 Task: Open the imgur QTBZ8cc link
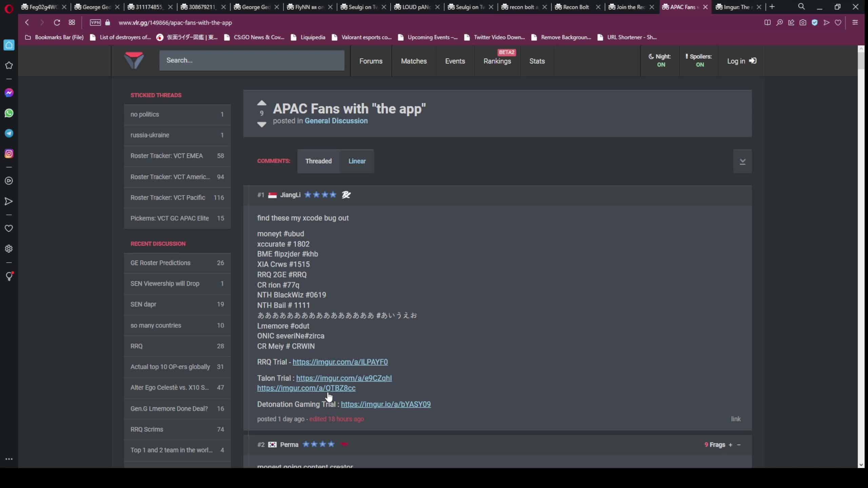point(306,388)
